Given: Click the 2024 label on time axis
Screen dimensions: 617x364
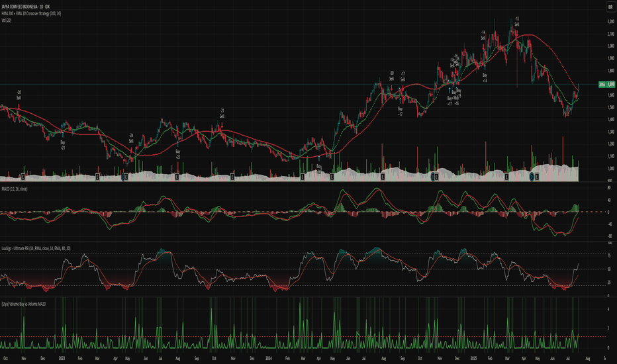Looking at the screenshot, I should [x=269, y=359].
